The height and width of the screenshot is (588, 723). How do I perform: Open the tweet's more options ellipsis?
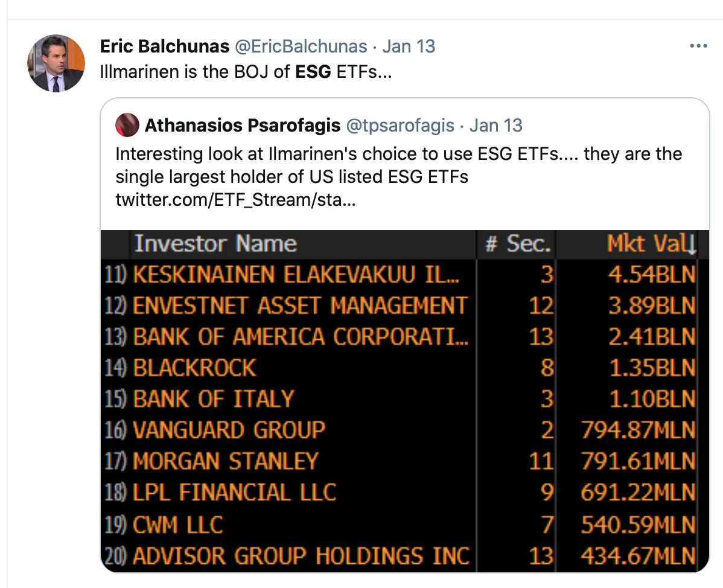[698, 46]
